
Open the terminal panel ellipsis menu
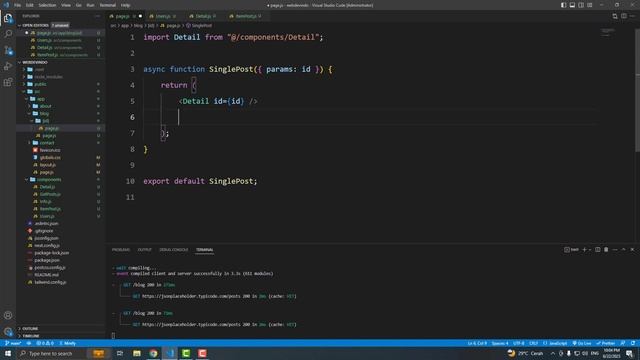pyautogui.click(x=615, y=249)
